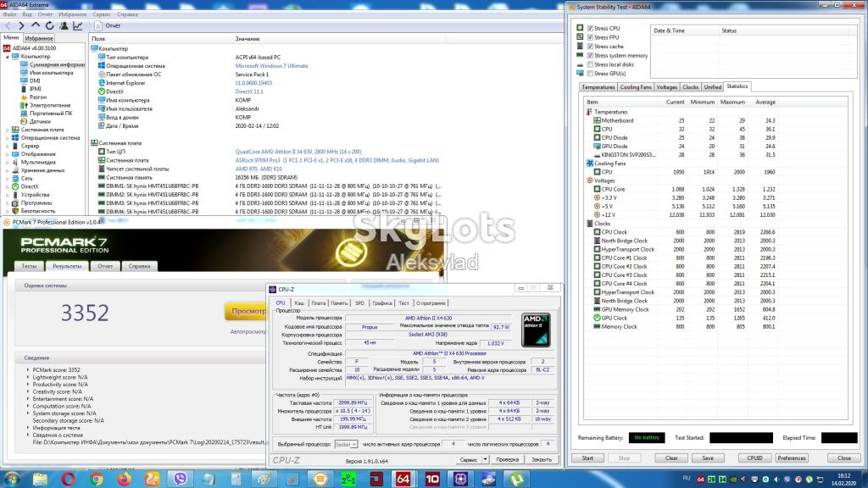This screenshot has height=488, width=868.
Task: Open the Результаты tab in PCMark 7
Action: tap(67, 266)
